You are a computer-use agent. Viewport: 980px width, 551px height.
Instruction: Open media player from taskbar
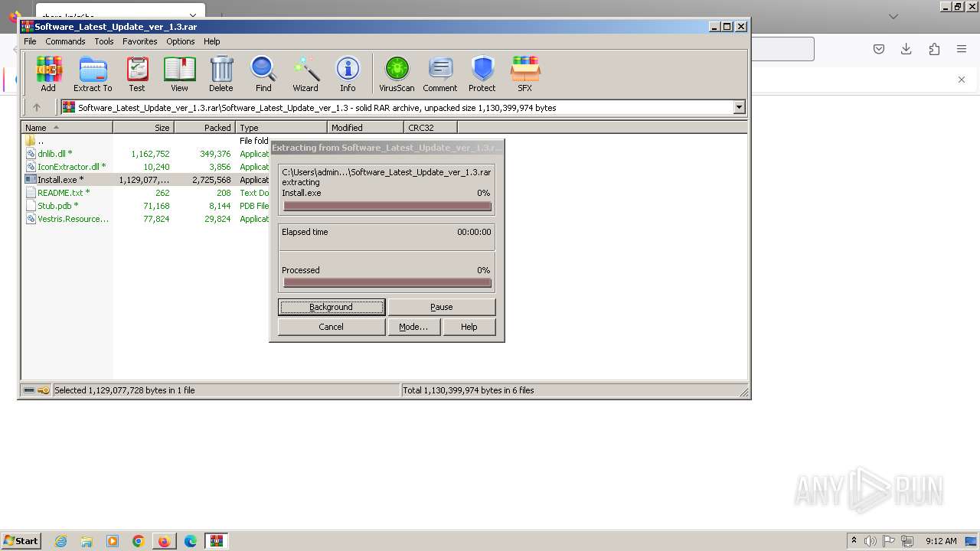click(x=113, y=541)
